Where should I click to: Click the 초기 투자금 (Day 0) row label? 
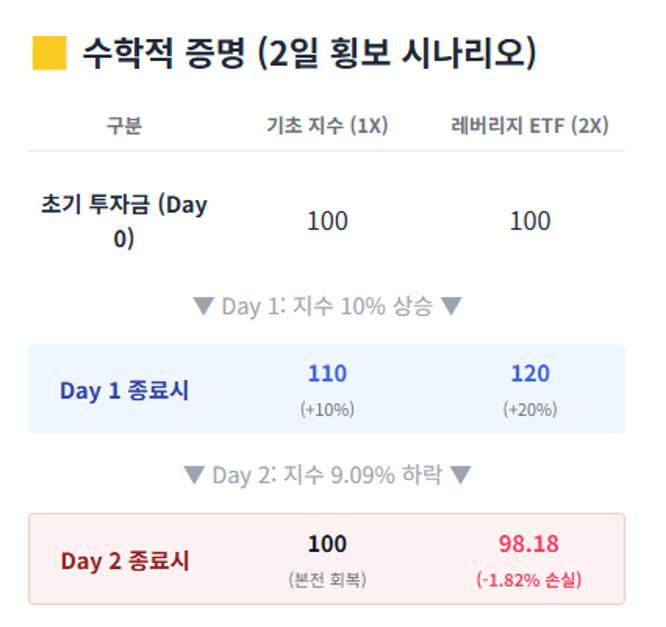coord(124,221)
